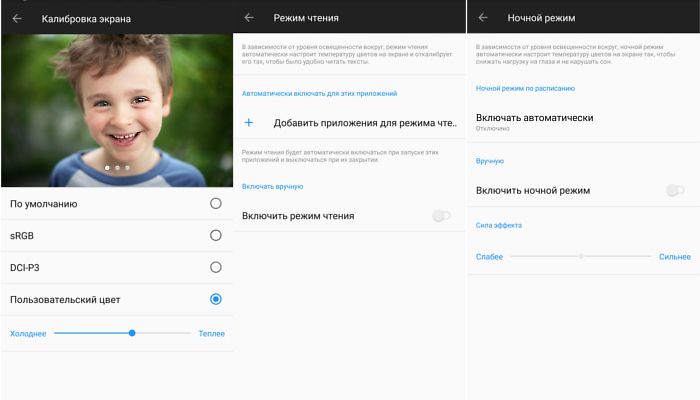The height and width of the screenshot is (400, 700).
Task: Click the Сильнее label by slider
Action: pyautogui.click(x=675, y=256)
